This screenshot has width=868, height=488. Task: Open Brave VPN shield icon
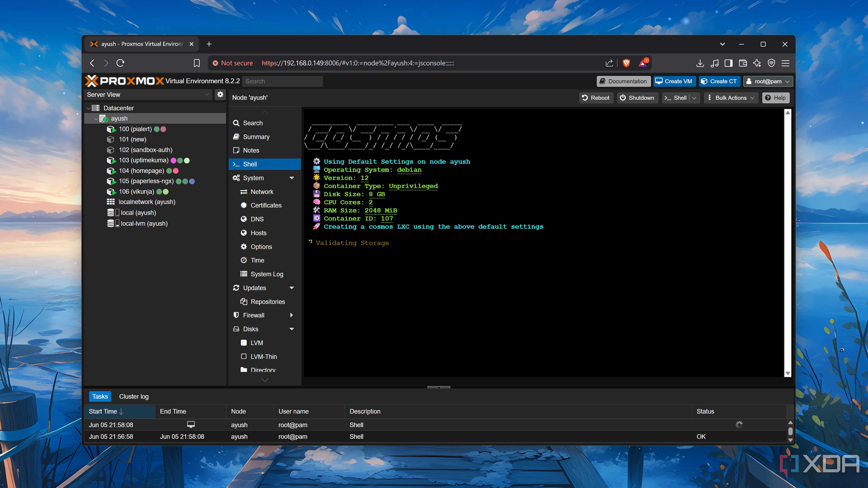pos(771,63)
